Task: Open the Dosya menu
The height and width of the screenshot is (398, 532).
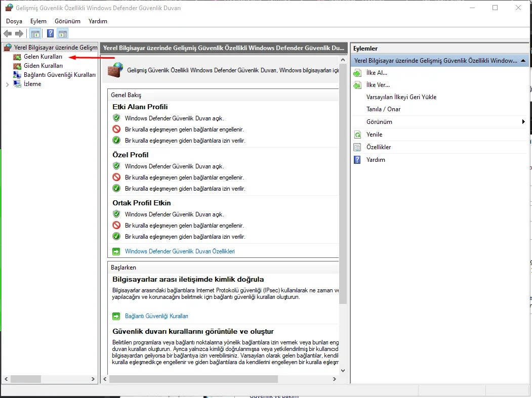Action: pos(14,21)
